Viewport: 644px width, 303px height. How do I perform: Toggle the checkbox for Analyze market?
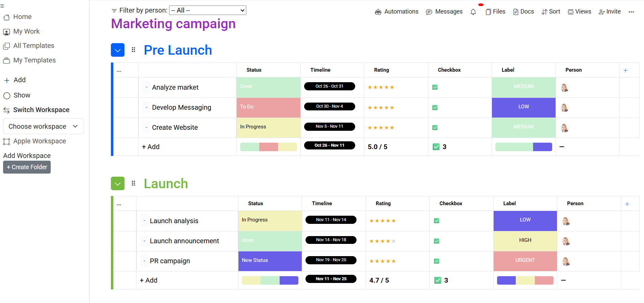pos(435,87)
